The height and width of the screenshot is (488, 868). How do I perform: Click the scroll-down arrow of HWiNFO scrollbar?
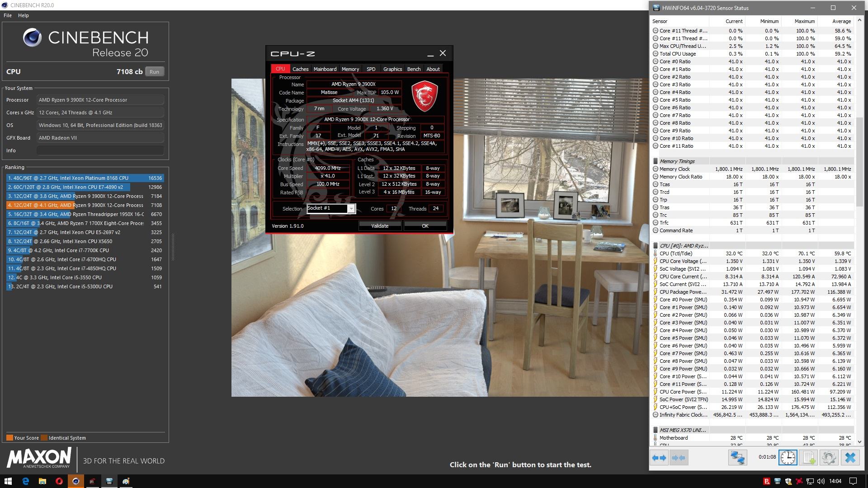click(x=860, y=442)
